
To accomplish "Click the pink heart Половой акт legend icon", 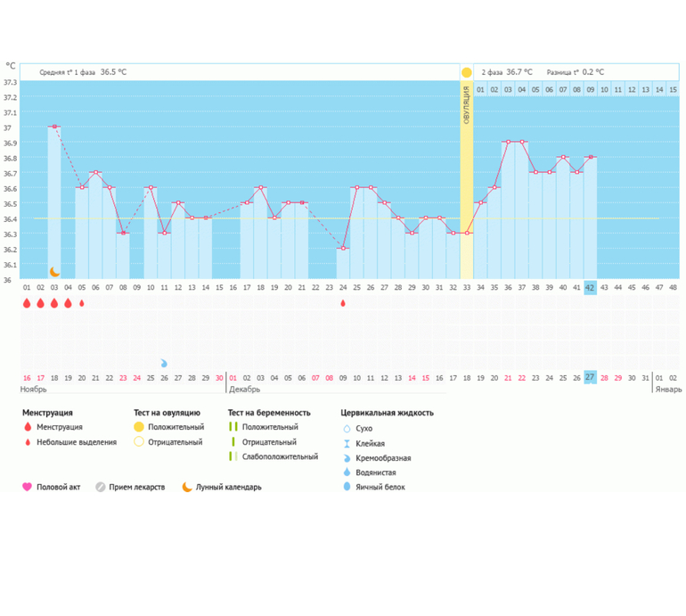I will pos(27,488).
